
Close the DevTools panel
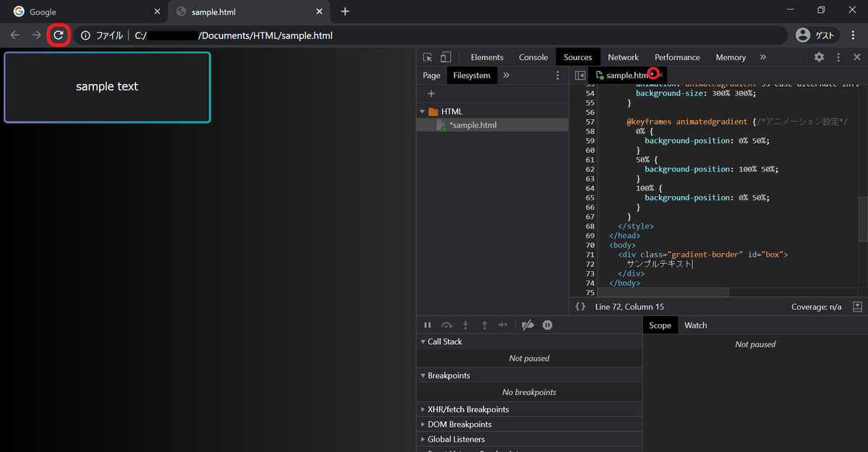pos(857,57)
